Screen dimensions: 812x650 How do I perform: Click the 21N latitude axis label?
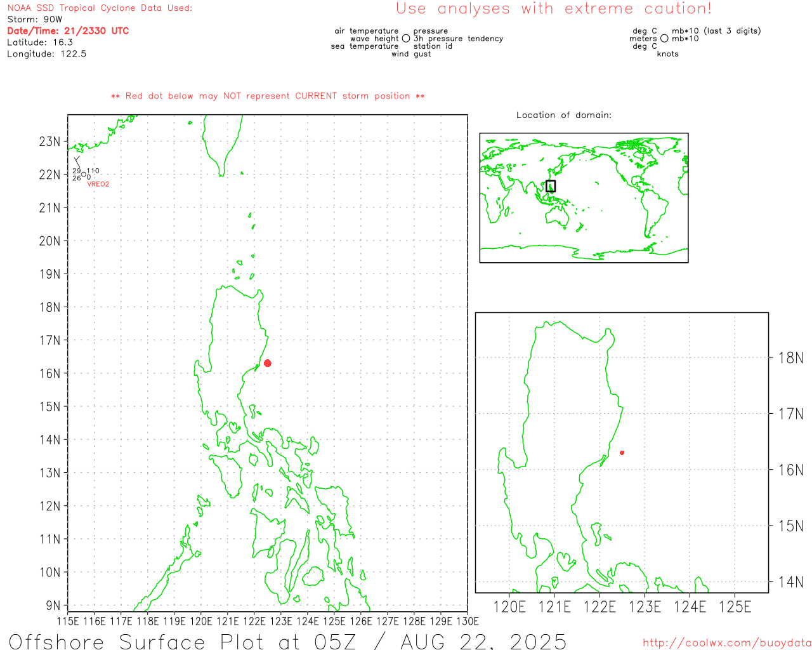[49, 208]
